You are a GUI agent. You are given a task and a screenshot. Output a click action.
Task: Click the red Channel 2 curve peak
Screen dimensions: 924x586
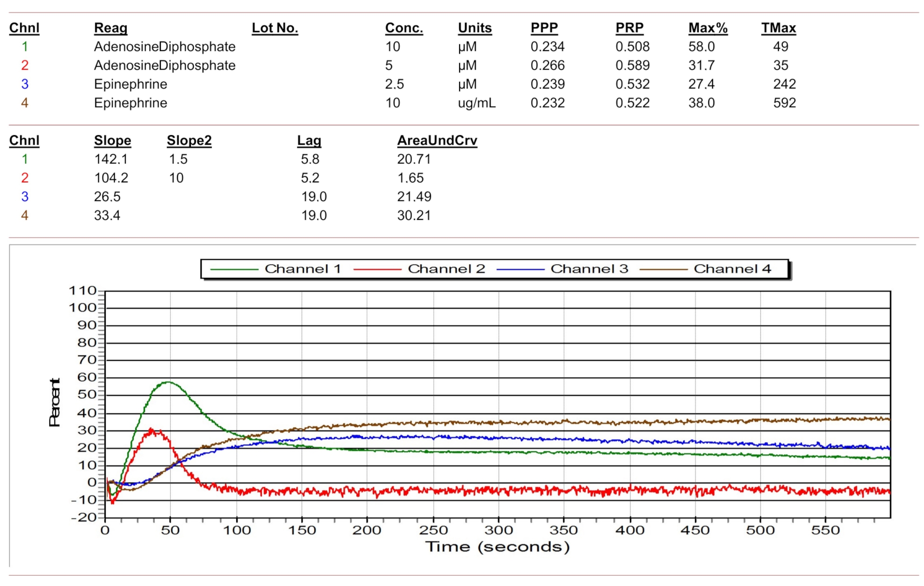coord(151,430)
